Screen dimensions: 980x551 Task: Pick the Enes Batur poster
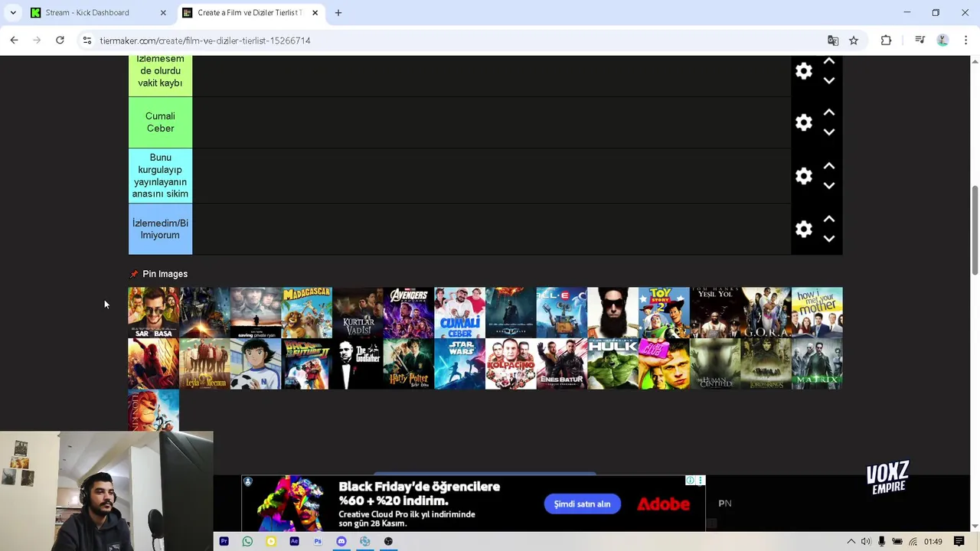pos(562,364)
